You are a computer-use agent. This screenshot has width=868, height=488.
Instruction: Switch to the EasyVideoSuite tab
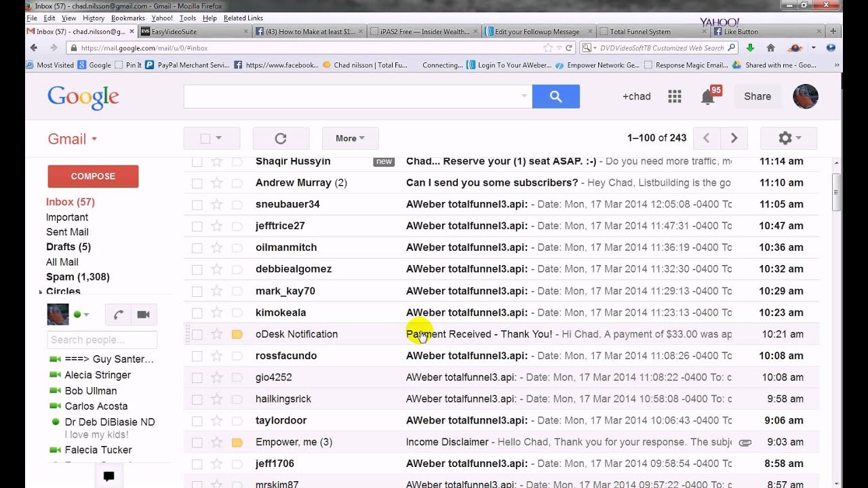[194, 31]
